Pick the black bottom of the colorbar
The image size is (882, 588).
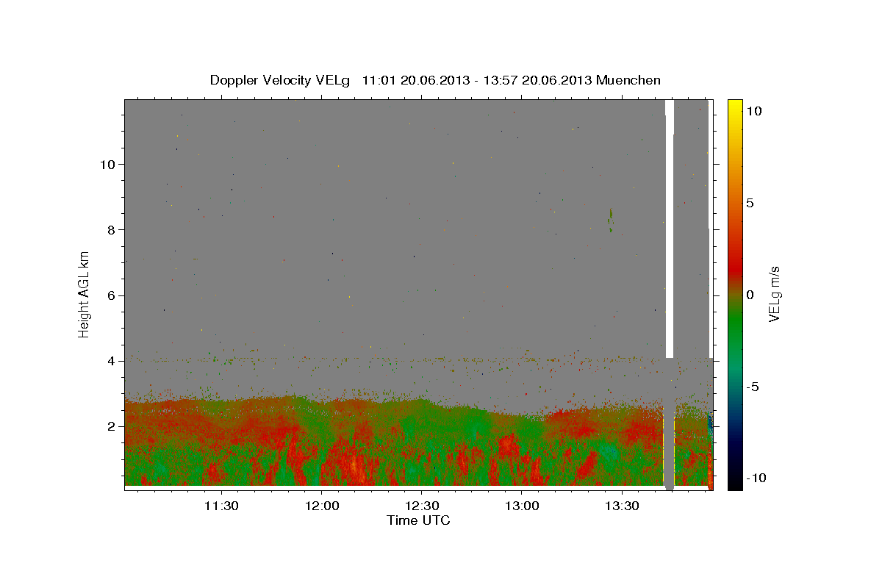click(x=734, y=481)
